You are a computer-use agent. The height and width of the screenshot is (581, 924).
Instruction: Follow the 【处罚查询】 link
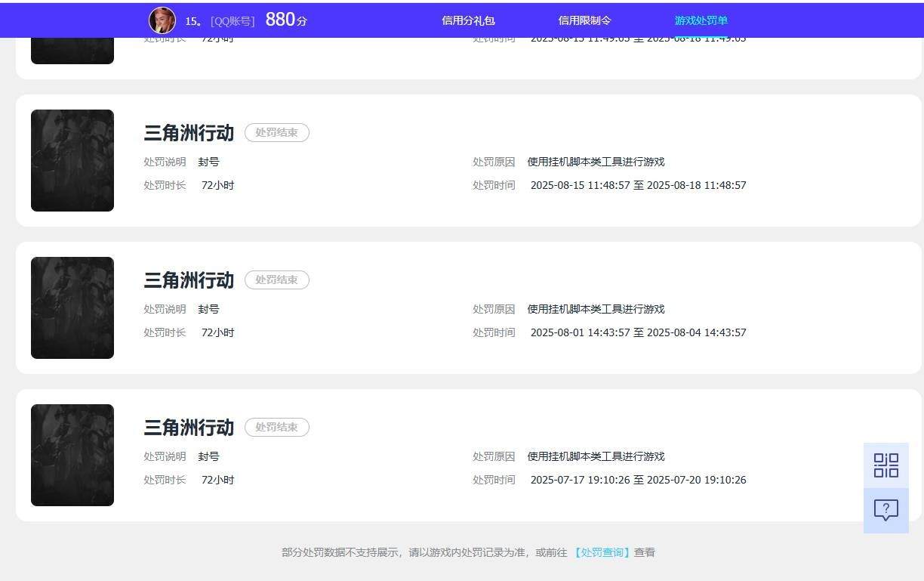pyautogui.click(x=602, y=552)
